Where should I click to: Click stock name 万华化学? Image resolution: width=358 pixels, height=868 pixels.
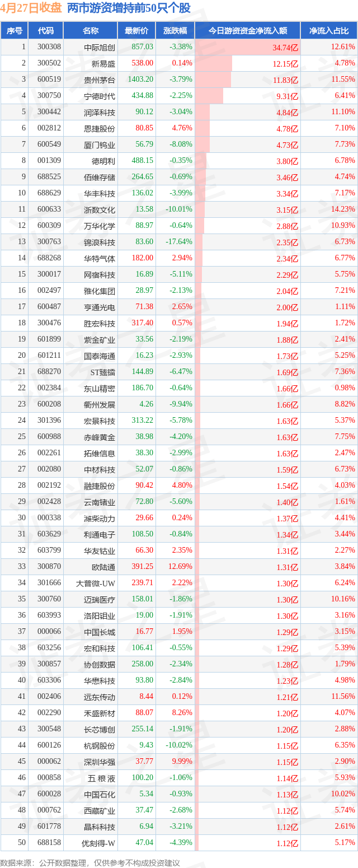pyautogui.click(x=100, y=226)
